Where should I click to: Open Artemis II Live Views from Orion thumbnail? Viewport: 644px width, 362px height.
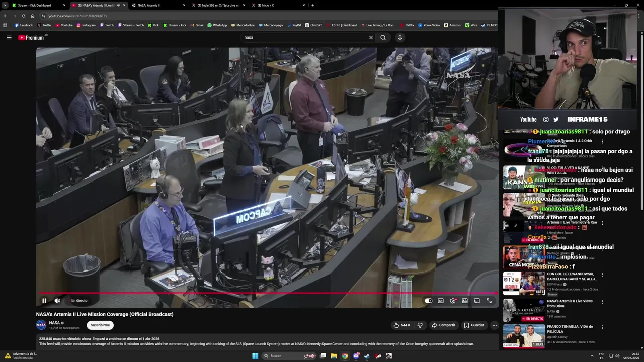(524, 310)
